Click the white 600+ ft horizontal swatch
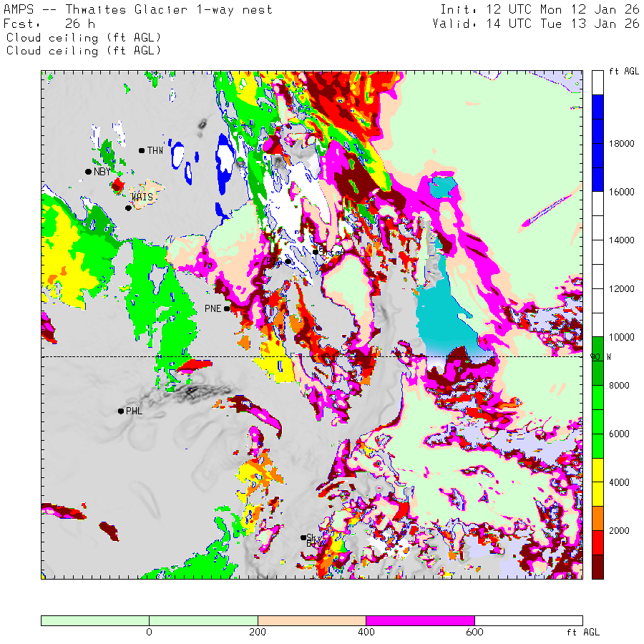The image size is (644, 644). tap(528, 620)
